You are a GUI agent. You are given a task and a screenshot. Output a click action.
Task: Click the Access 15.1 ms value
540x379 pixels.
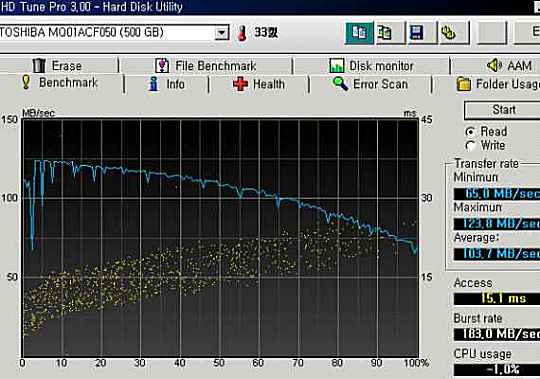click(x=497, y=298)
